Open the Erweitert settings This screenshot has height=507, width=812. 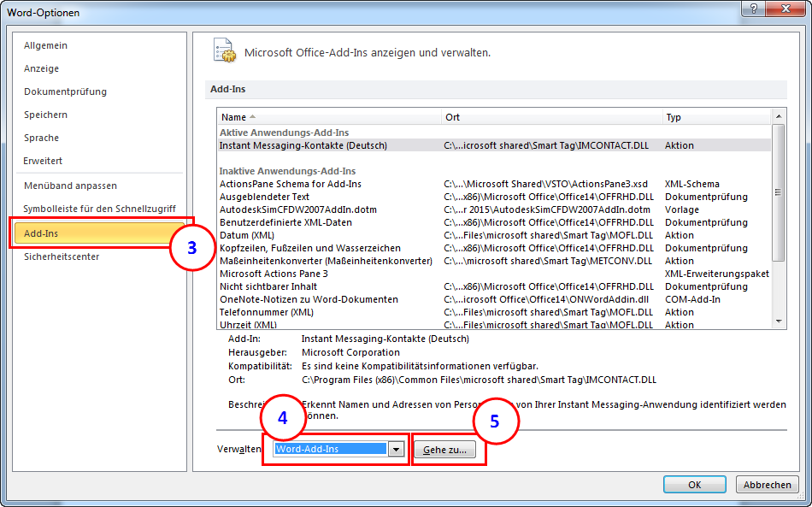pyautogui.click(x=43, y=161)
